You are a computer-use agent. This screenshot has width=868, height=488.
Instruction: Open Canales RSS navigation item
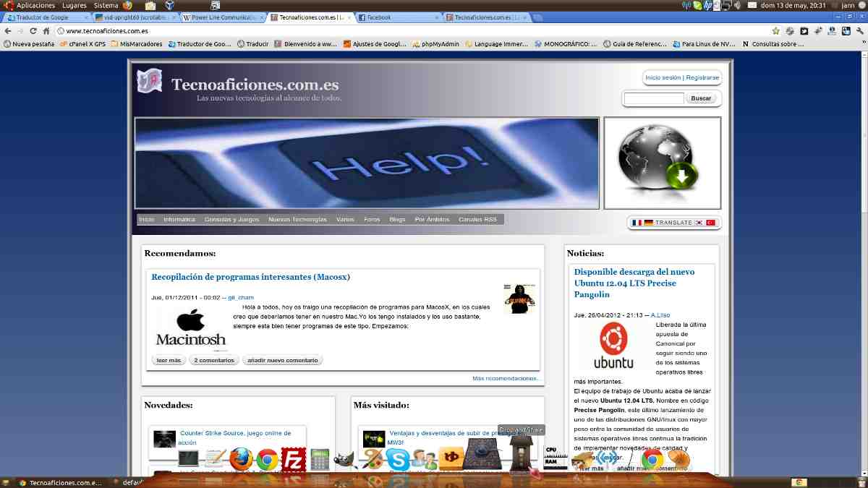tap(477, 219)
